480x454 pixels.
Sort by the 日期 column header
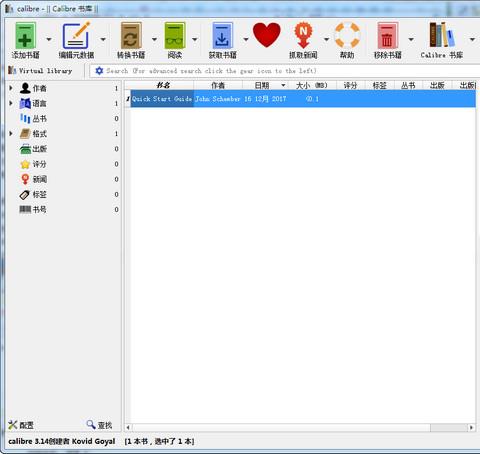[265, 85]
